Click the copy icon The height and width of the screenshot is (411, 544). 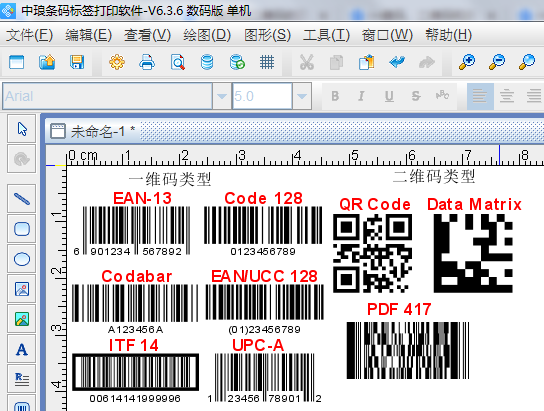point(336,63)
